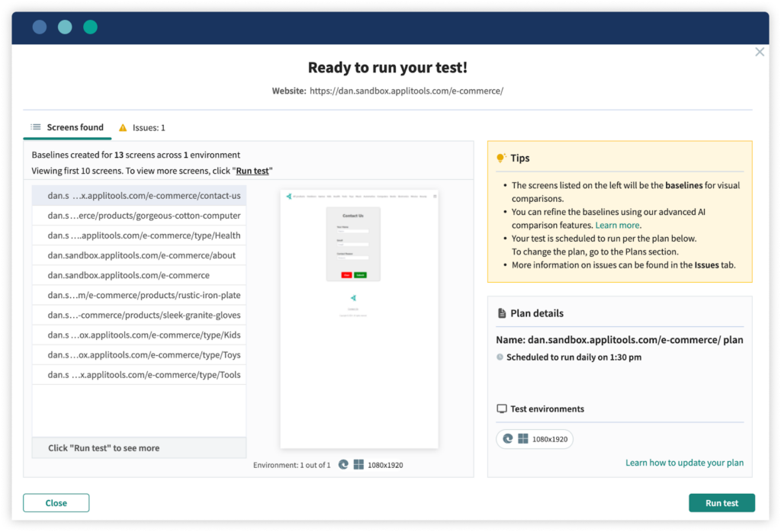The height and width of the screenshot is (532, 781).
Task: Click the Contact Us page preview thumbnail
Action: click(358, 319)
